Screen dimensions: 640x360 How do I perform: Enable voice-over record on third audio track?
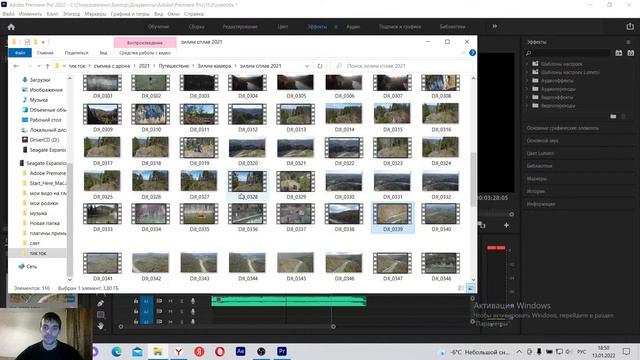coord(193,322)
